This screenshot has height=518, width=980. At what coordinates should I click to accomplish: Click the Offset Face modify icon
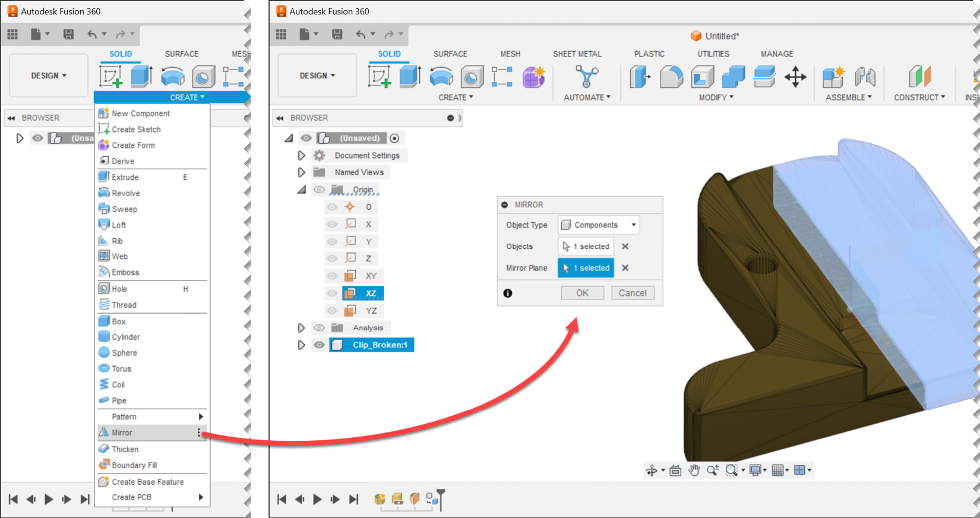tap(764, 77)
